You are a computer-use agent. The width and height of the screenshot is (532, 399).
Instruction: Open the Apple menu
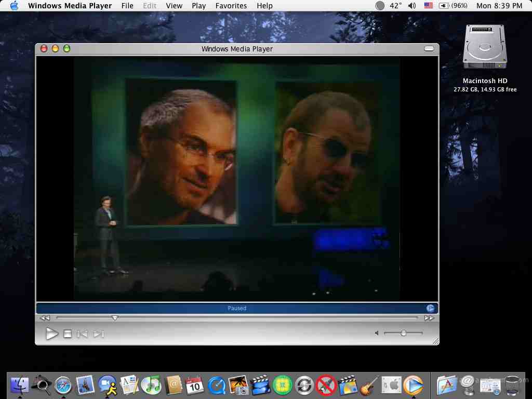[14, 5]
